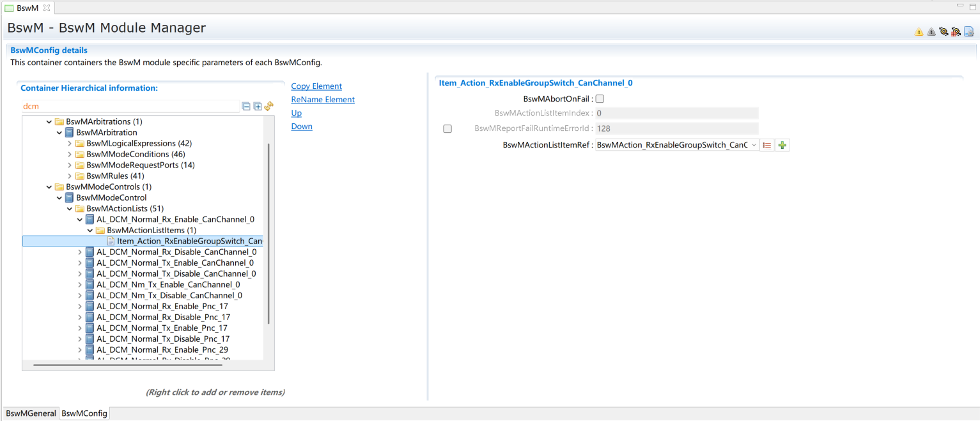
Task: Open reference list icon beside BswMActionListItemRef
Action: (767, 146)
